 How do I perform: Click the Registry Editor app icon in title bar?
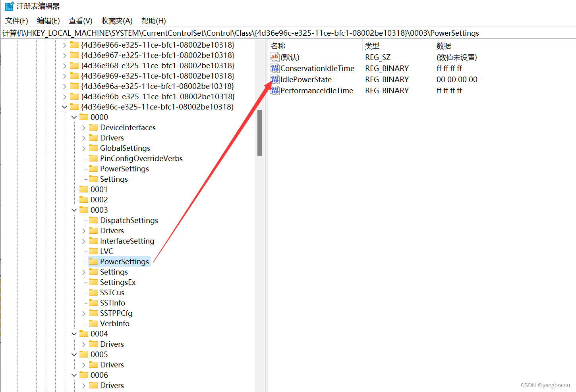[9, 6]
